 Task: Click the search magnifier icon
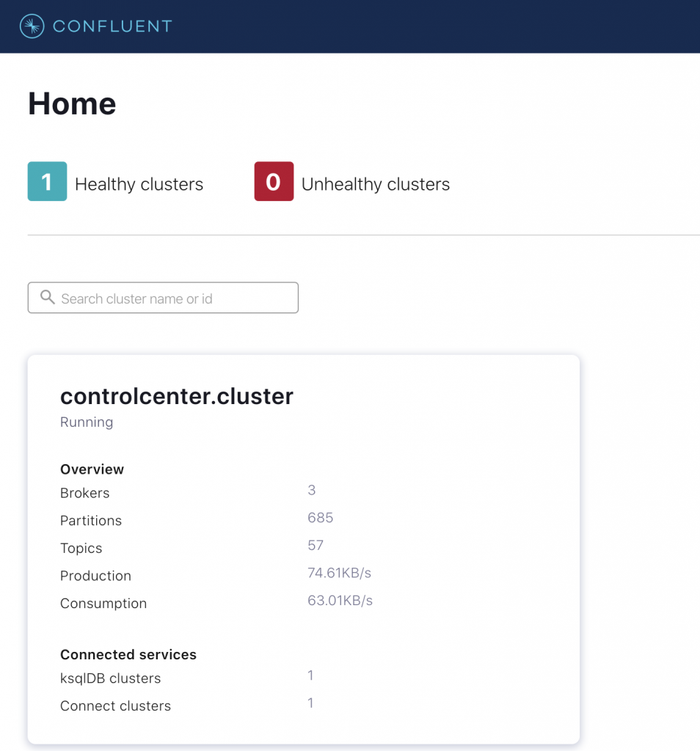click(47, 297)
